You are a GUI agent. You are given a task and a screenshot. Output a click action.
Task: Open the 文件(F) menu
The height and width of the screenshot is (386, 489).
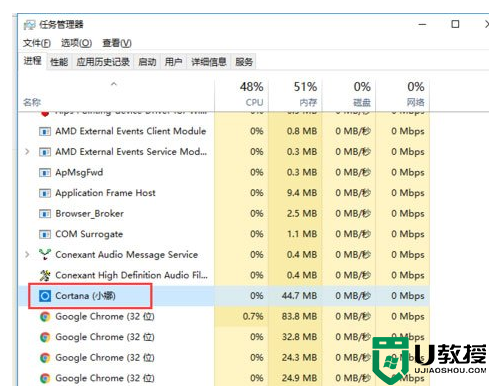(37, 43)
